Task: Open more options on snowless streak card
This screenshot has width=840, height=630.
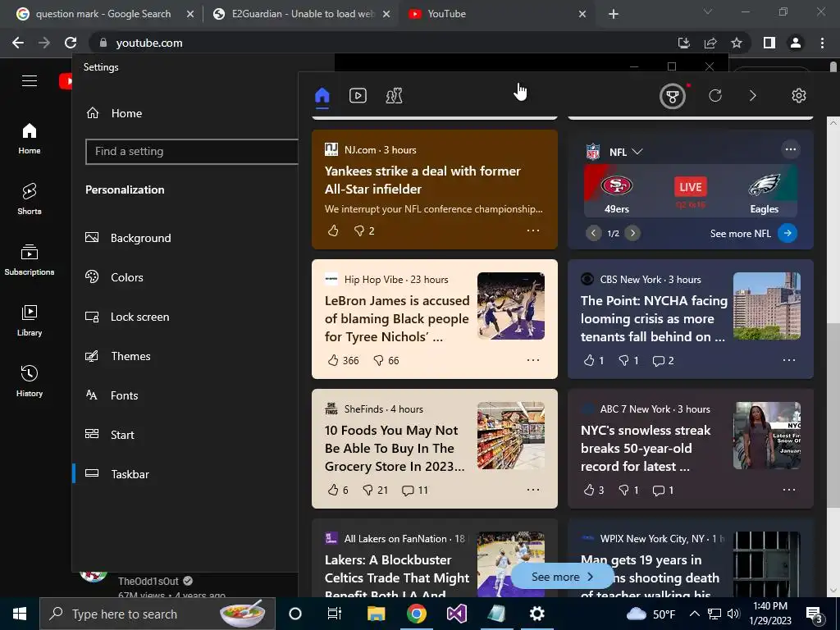Action: click(x=789, y=490)
